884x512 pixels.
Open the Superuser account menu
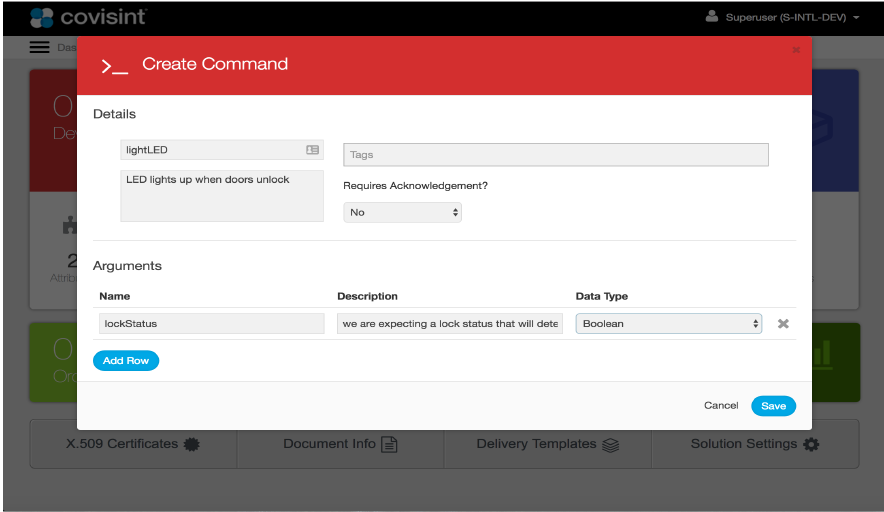point(783,17)
